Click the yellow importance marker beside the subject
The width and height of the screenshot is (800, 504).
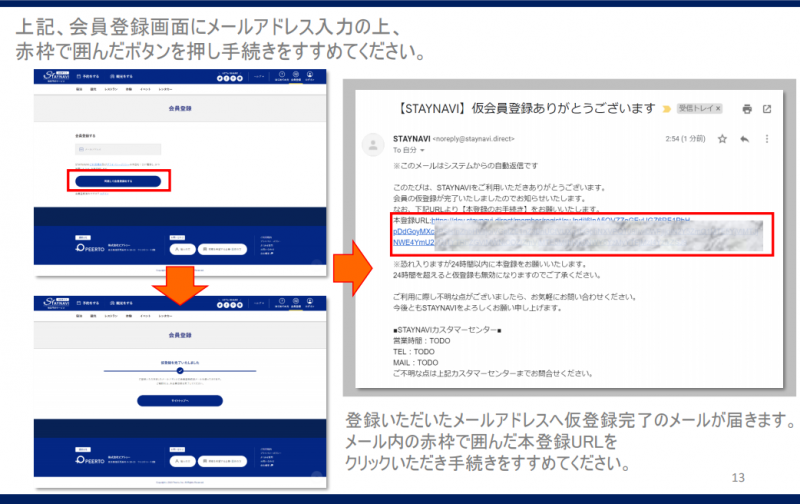tap(666, 109)
